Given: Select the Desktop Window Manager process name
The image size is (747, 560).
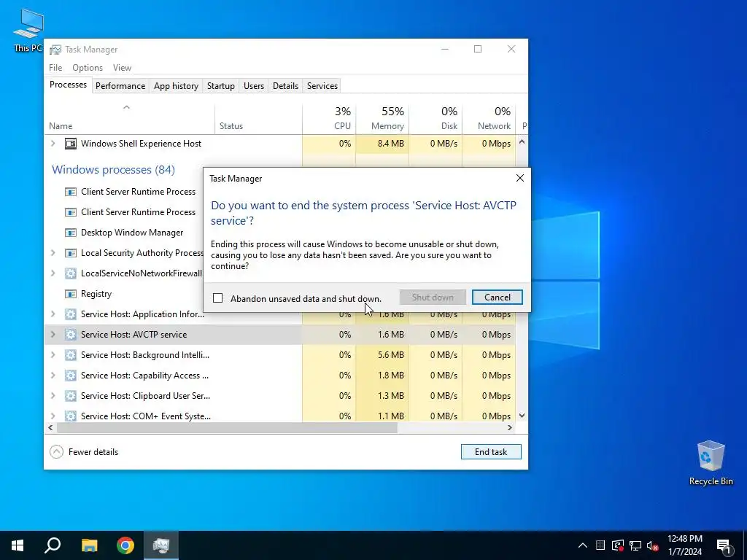Looking at the screenshot, I should point(132,233).
